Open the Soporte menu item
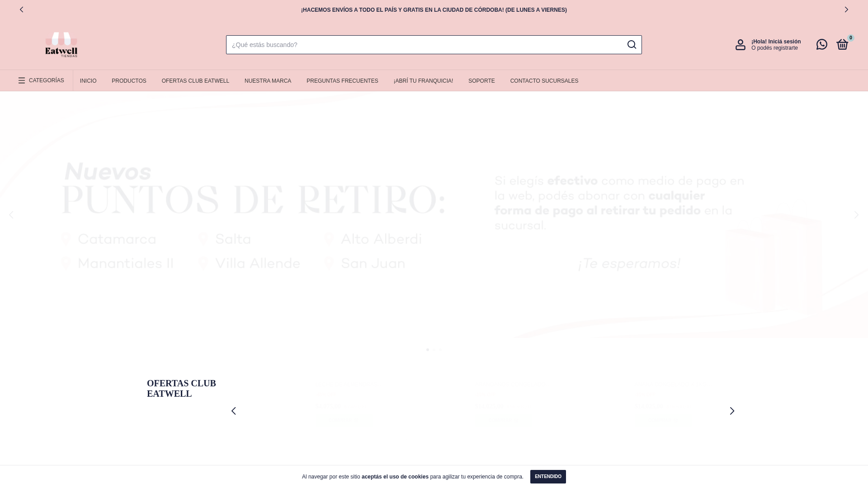868x488 pixels. point(481,81)
